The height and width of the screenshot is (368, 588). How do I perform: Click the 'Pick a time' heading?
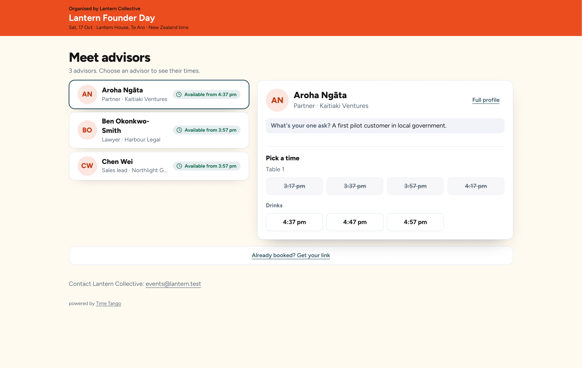[x=283, y=158]
